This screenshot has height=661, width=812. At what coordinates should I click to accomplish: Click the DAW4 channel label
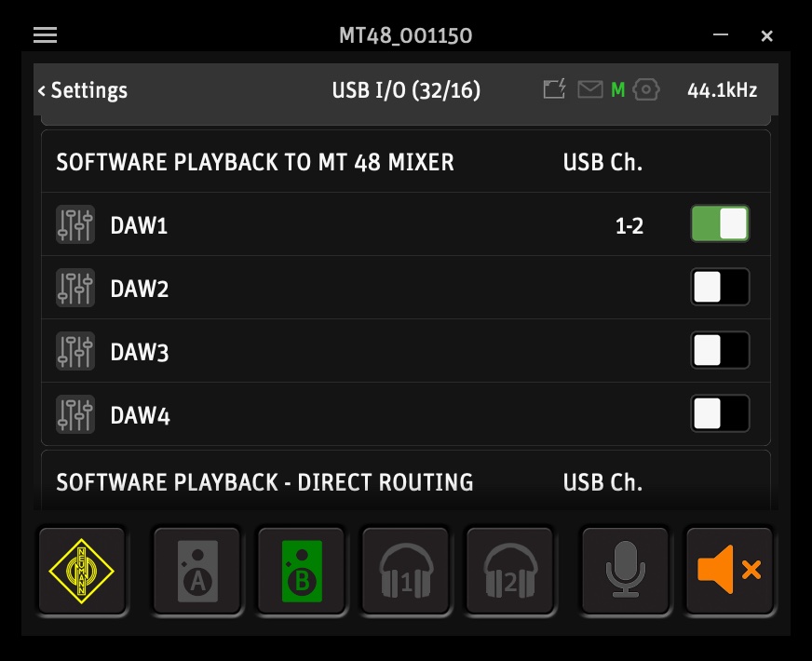[x=140, y=415]
